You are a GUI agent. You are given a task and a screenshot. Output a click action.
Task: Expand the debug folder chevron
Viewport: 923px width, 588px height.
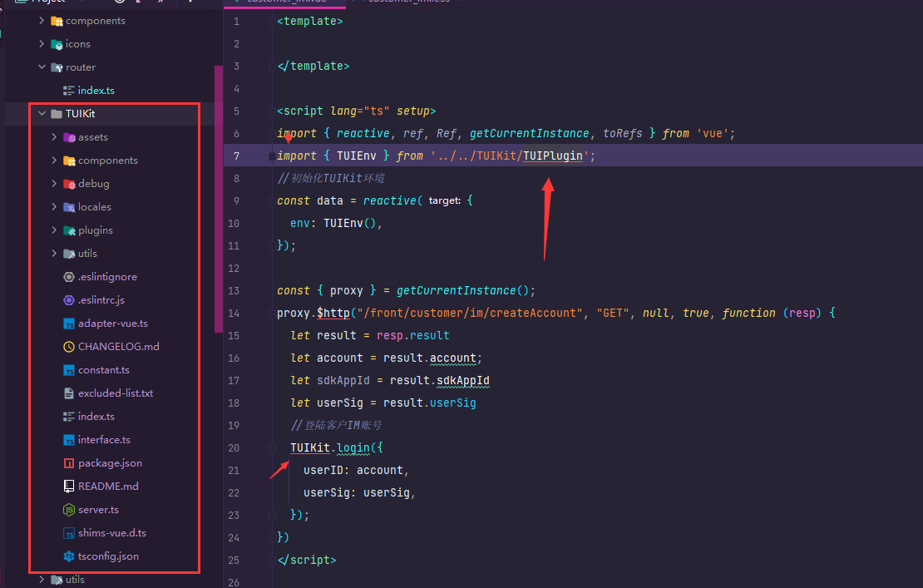[54, 184]
